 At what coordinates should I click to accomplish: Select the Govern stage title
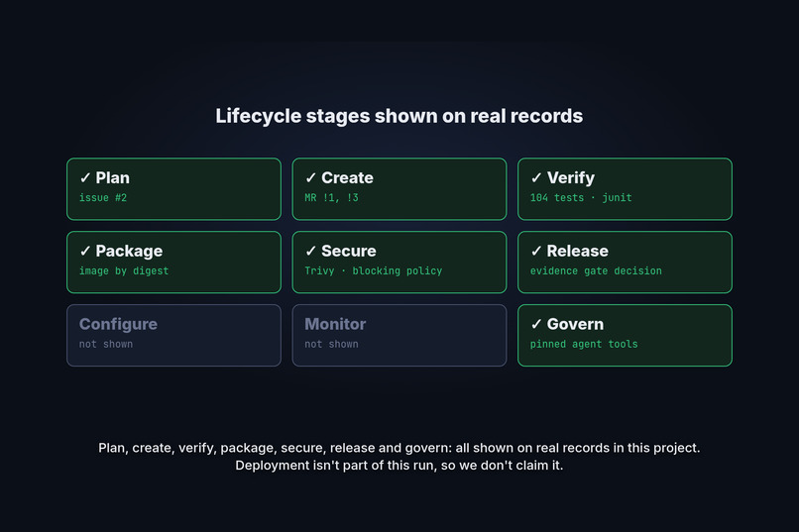coord(575,324)
